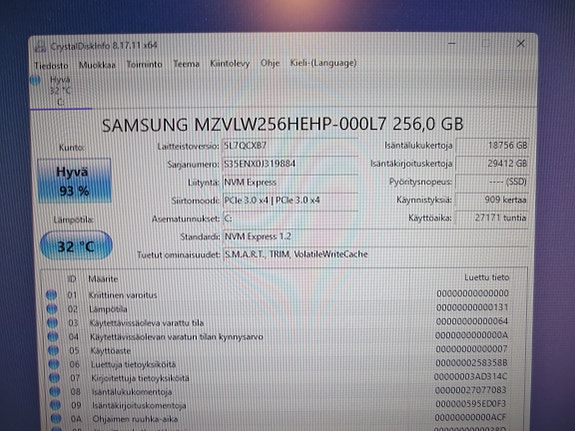Click the drive model title SAMSUNG MZVLW256HEHP
The height and width of the screenshot is (431, 575).
tap(282, 125)
